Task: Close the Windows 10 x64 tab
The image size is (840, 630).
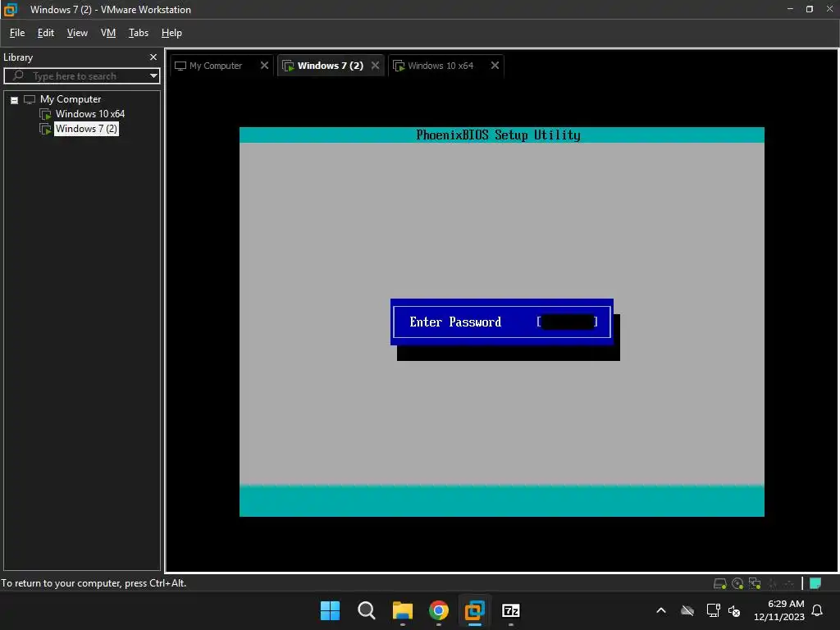Action: [x=495, y=66]
